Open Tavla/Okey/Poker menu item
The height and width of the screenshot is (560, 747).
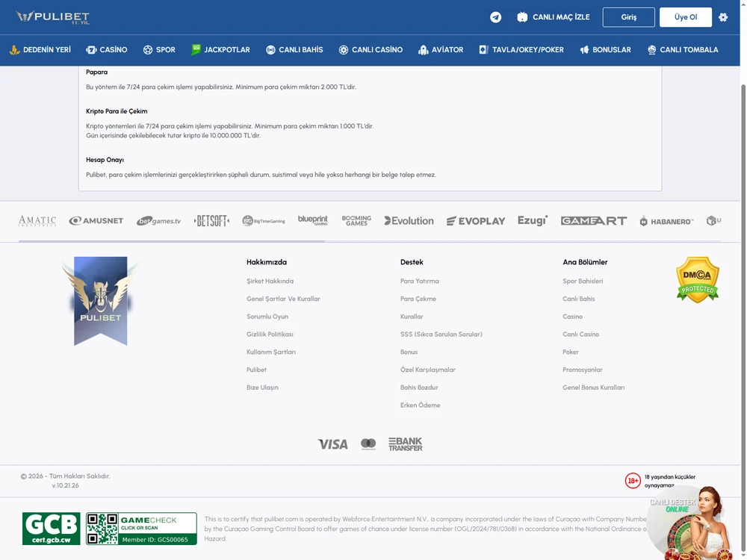click(521, 49)
